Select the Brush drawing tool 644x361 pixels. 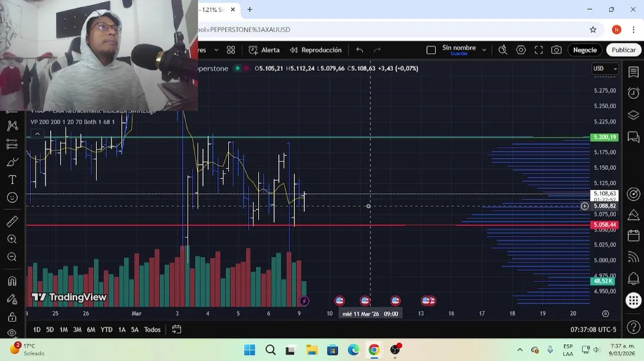tap(13, 162)
